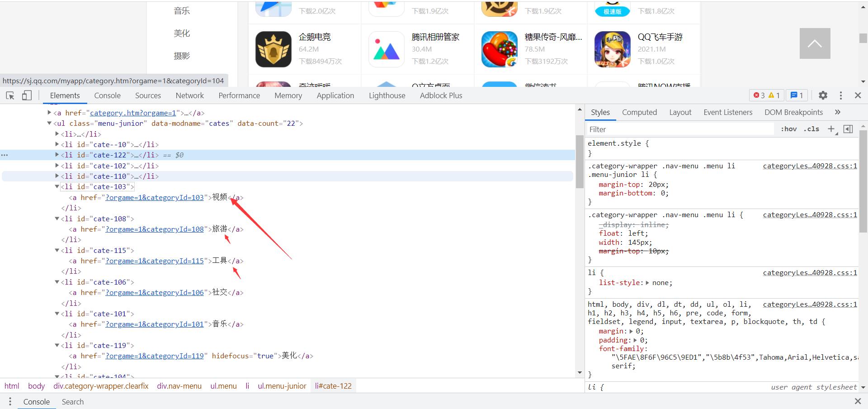Click the 糖果传奇 app icon
868x409 pixels.
pyautogui.click(x=500, y=49)
